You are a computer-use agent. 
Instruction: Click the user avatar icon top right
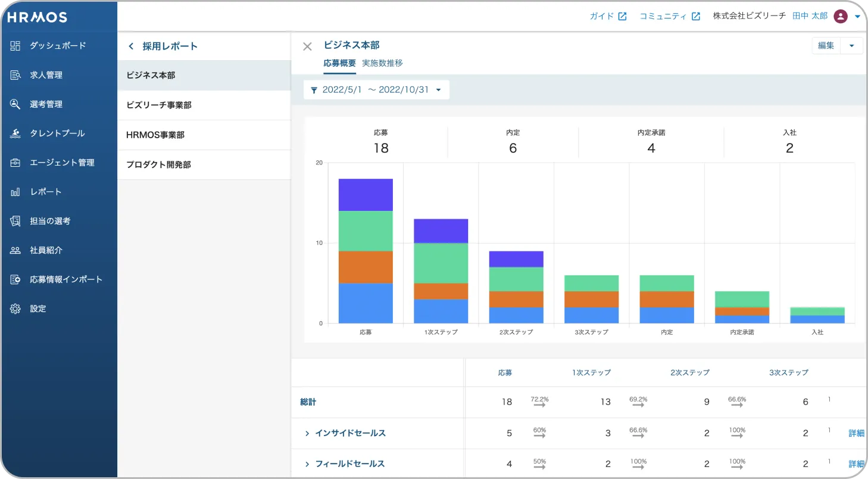pyautogui.click(x=840, y=16)
